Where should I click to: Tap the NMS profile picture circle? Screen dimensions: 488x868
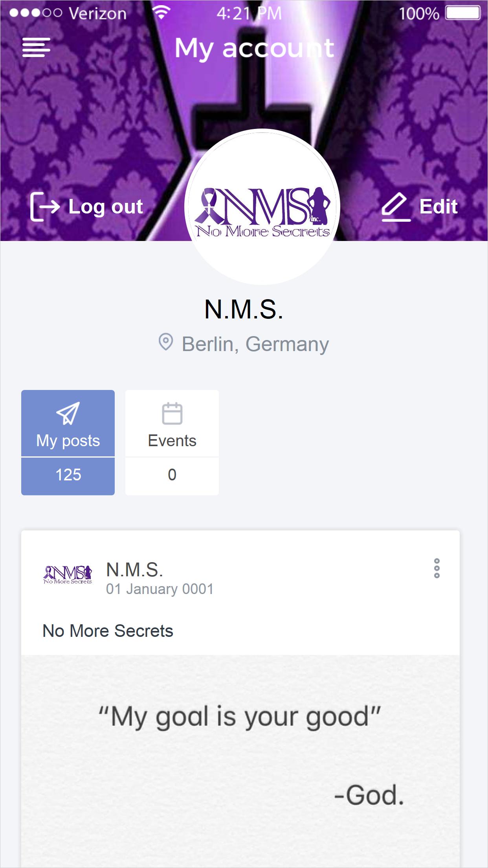coord(262,207)
